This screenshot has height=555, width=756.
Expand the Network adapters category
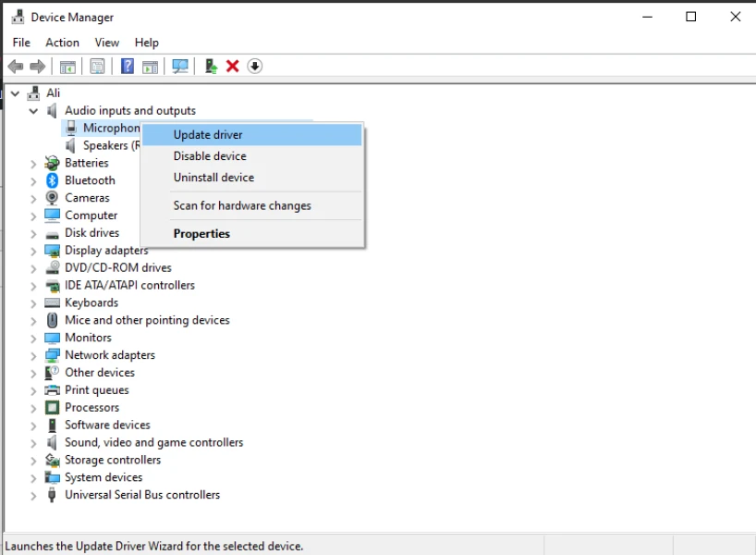[x=34, y=355]
